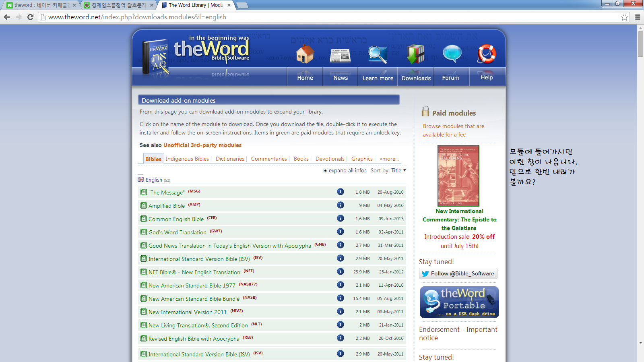Show info for New American Standard Bible Bundle

pos(341,298)
